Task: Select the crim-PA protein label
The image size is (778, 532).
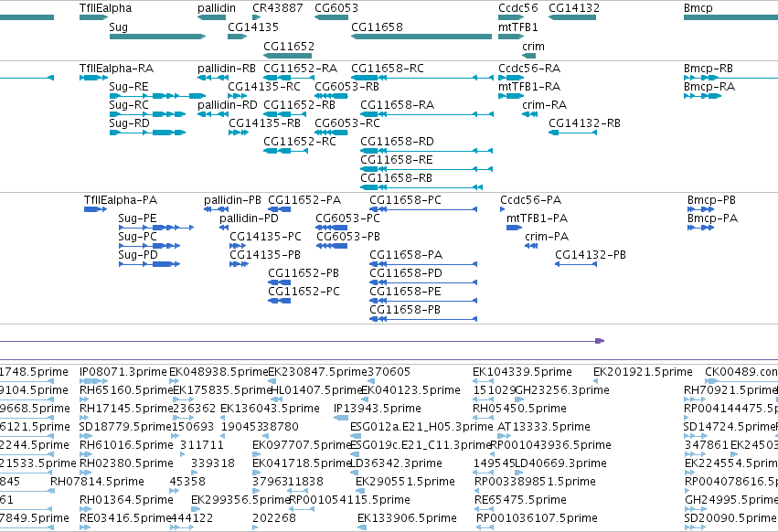Action: [x=547, y=237]
